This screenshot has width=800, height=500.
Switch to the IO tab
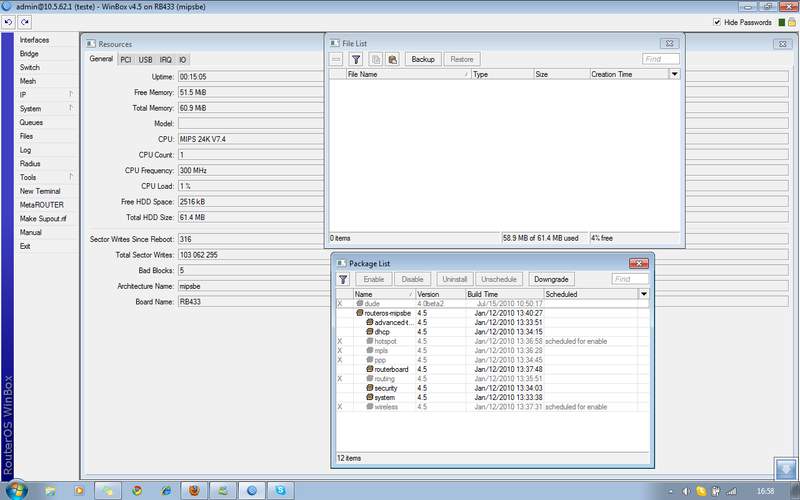183,60
